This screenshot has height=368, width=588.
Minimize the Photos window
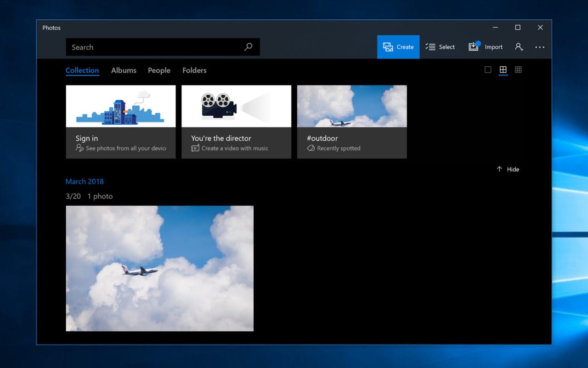[x=495, y=28]
